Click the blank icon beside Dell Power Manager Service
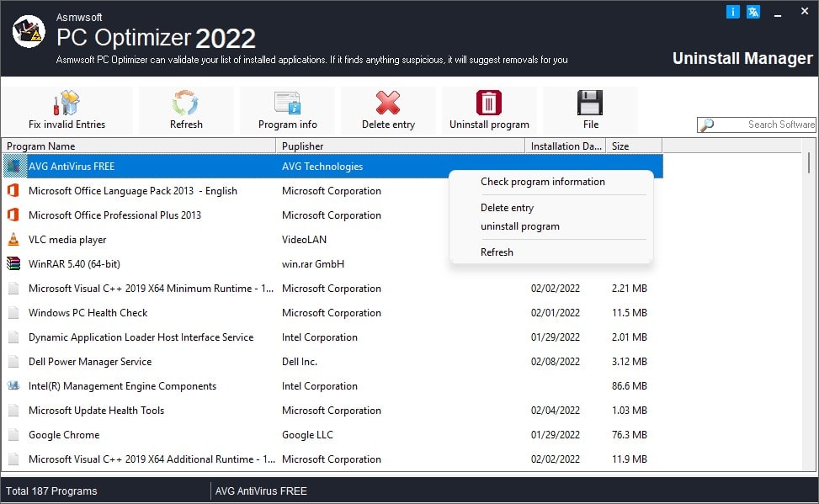The image size is (819, 504). pyautogui.click(x=13, y=362)
